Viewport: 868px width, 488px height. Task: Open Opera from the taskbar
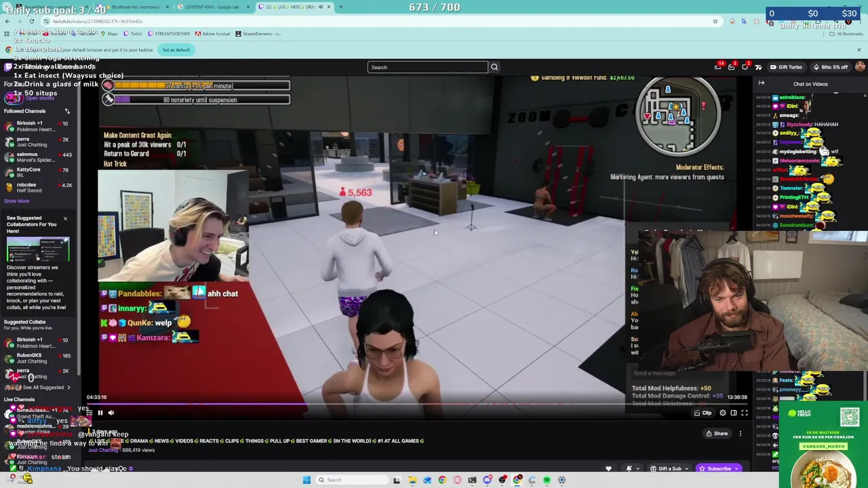pyautogui.click(x=458, y=480)
